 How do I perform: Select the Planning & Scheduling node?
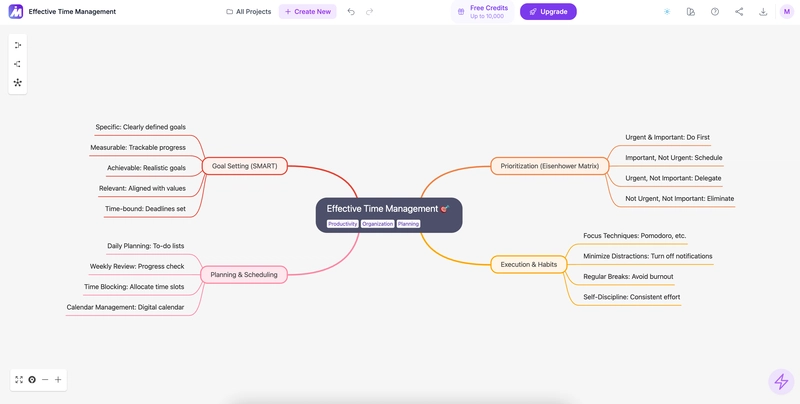(244, 274)
